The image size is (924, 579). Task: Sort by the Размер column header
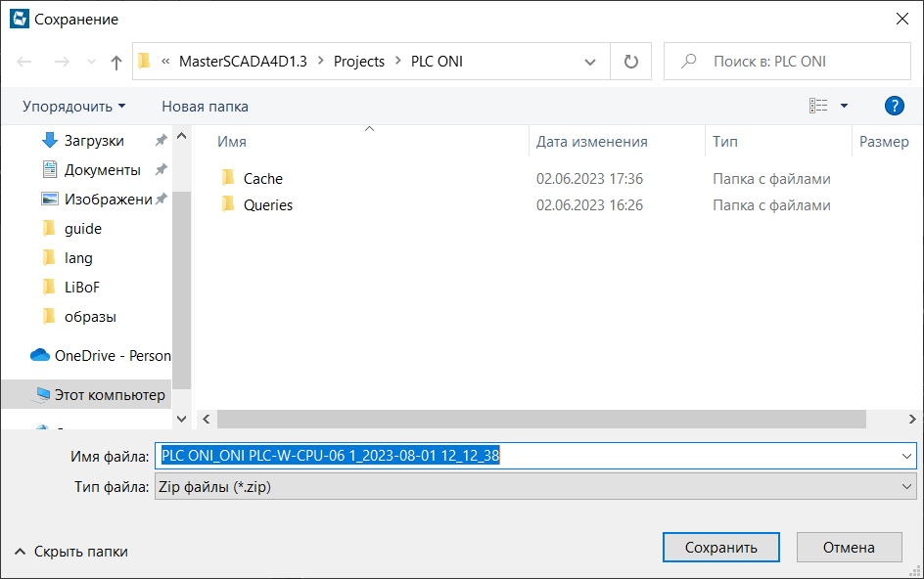(884, 142)
